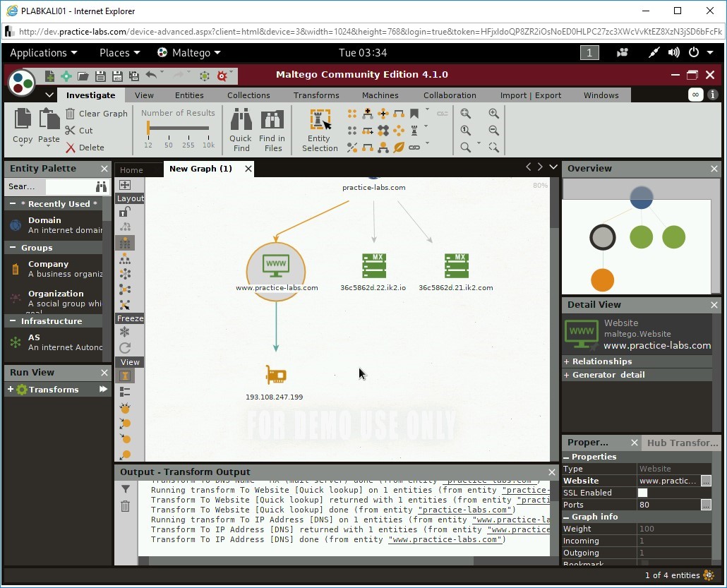The image size is (727, 588).
Task: Expand Relationships in Detail View
Action: pos(566,361)
